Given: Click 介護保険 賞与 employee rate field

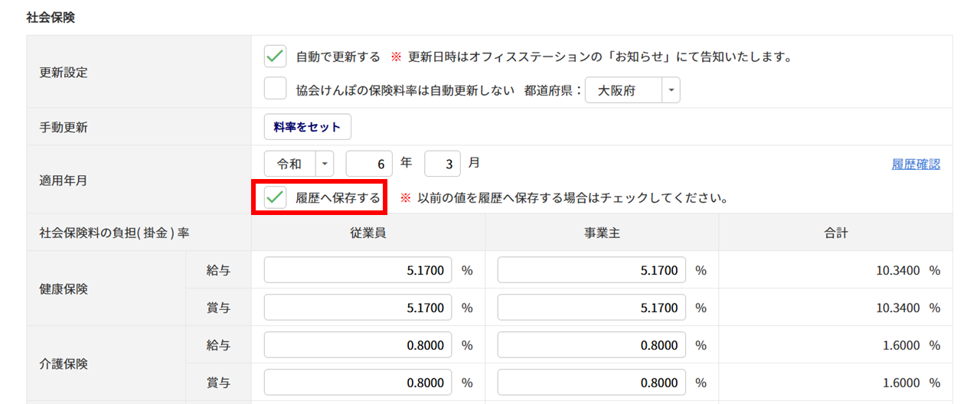Looking at the screenshot, I should 358,382.
